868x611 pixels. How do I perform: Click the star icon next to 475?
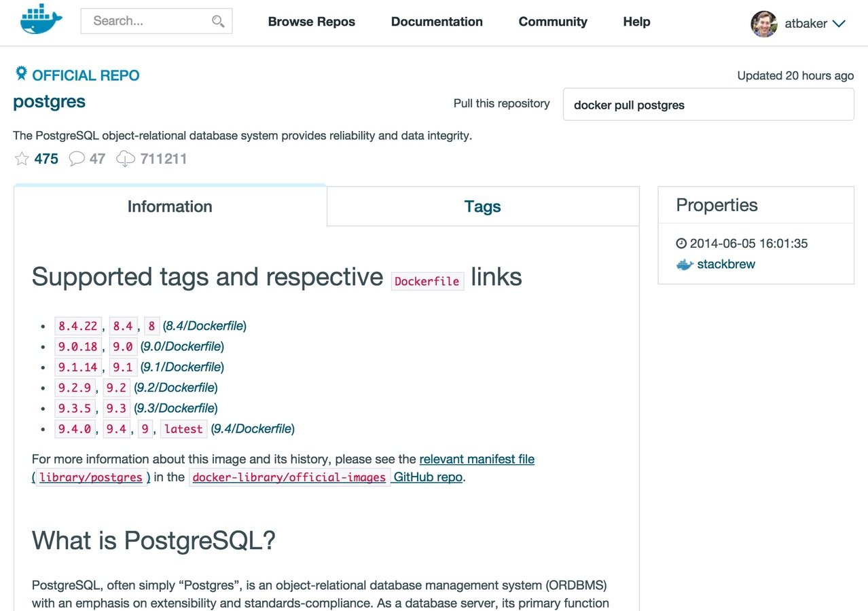(x=22, y=159)
